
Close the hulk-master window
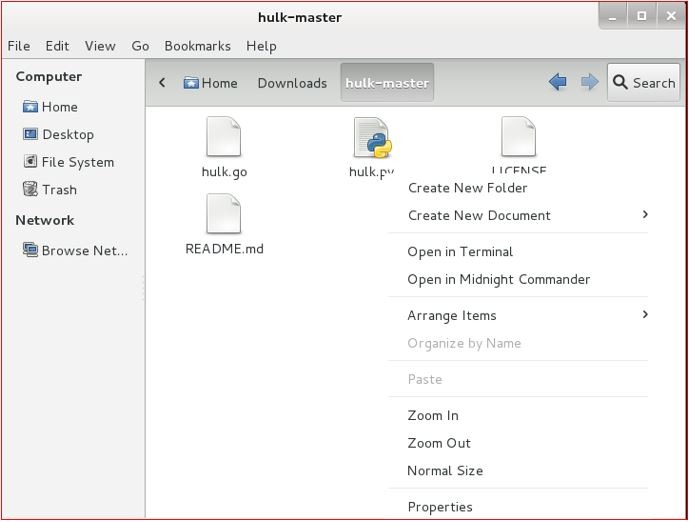(671, 16)
